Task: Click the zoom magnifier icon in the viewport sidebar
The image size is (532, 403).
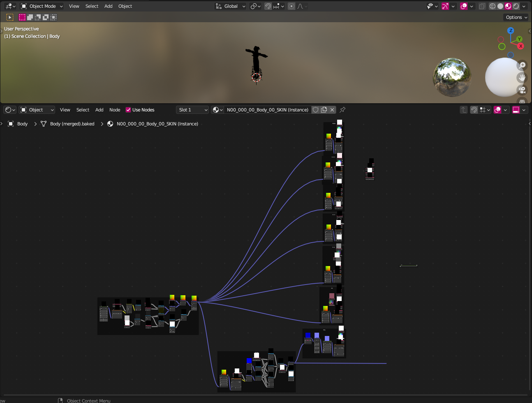Action: [x=522, y=65]
